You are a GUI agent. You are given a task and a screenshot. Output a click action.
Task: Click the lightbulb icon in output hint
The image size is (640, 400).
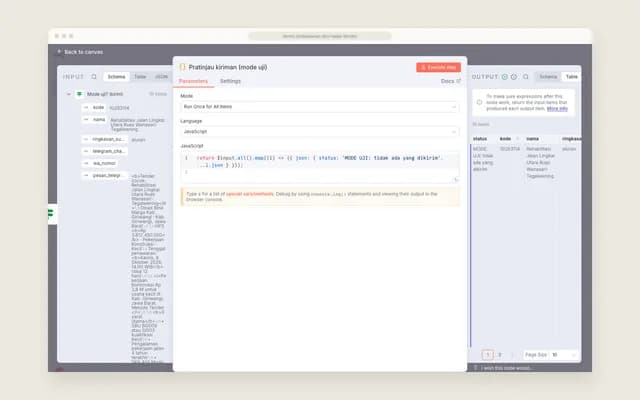point(479,102)
